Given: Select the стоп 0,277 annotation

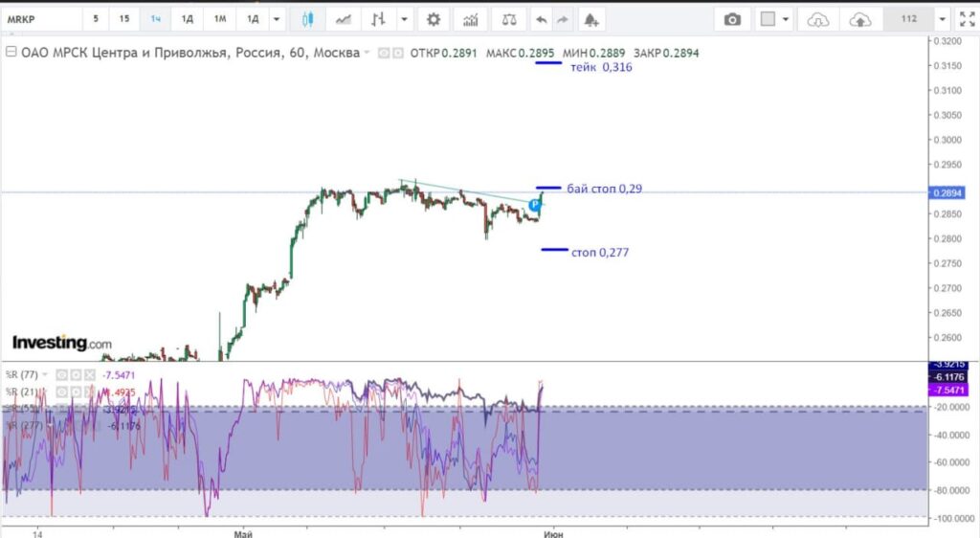Looking at the screenshot, I should pyautogui.click(x=600, y=253).
